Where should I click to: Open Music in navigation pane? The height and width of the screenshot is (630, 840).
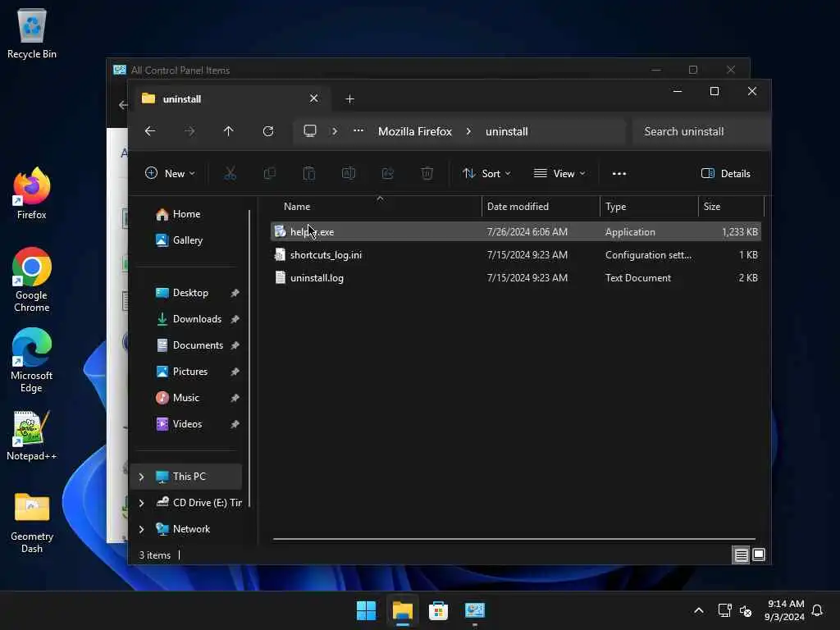(x=186, y=398)
